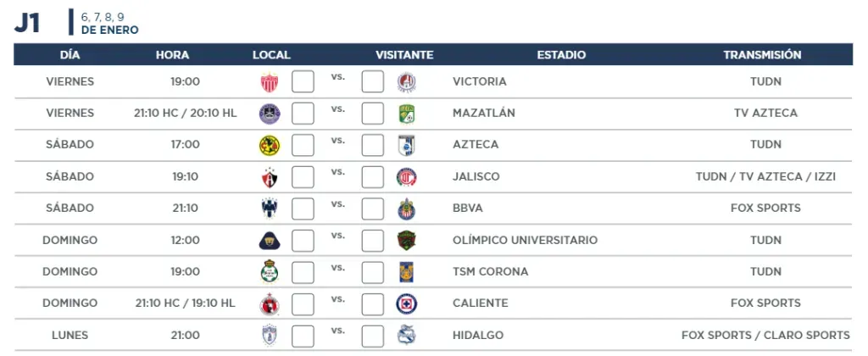The image size is (868, 356).
Task: Click the J1 matchday label
Action: click(x=27, y=23)
